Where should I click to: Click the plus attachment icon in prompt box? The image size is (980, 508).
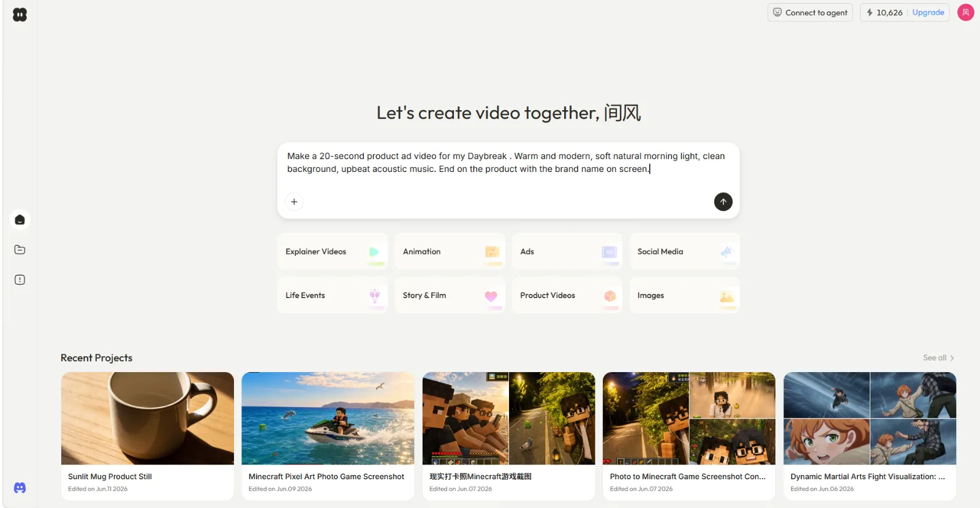point(294,202)
